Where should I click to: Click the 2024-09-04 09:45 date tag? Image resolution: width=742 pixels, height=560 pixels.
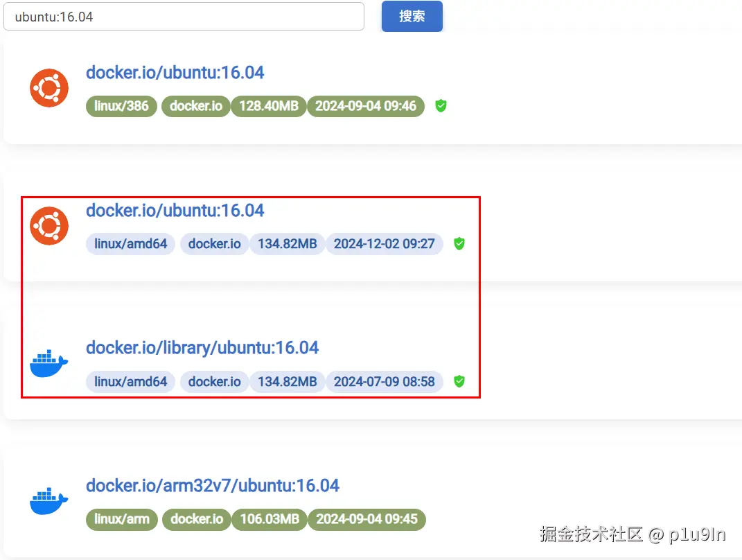(366, 519)
